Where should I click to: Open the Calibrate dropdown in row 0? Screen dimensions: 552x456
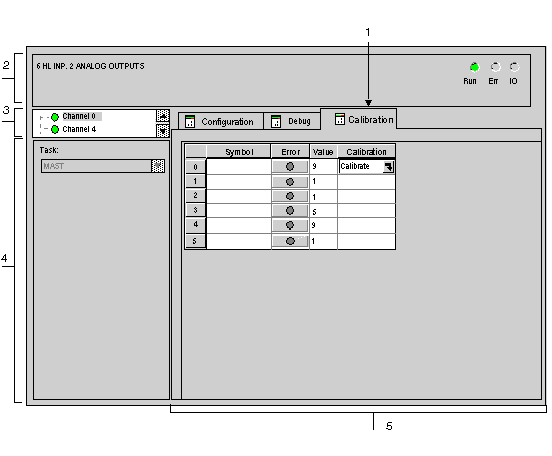[389, 167]
